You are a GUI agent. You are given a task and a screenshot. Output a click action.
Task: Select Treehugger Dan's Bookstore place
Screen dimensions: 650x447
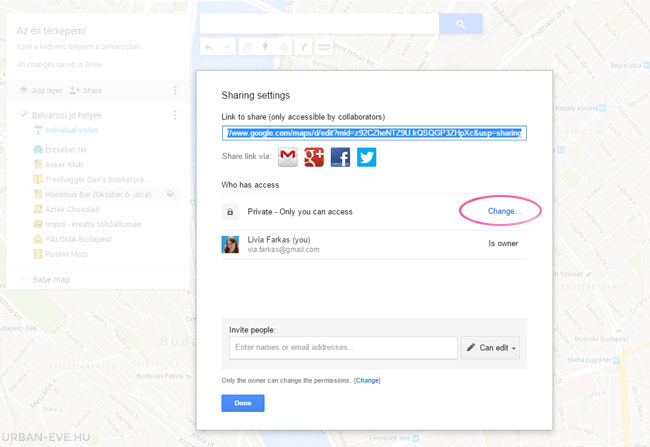point(95,180)
